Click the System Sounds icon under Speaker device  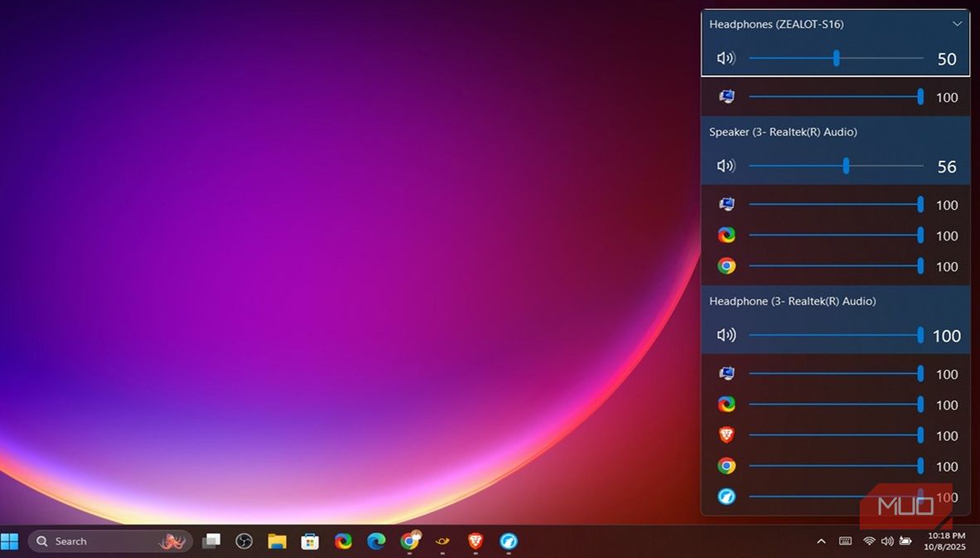coord(727,205)
